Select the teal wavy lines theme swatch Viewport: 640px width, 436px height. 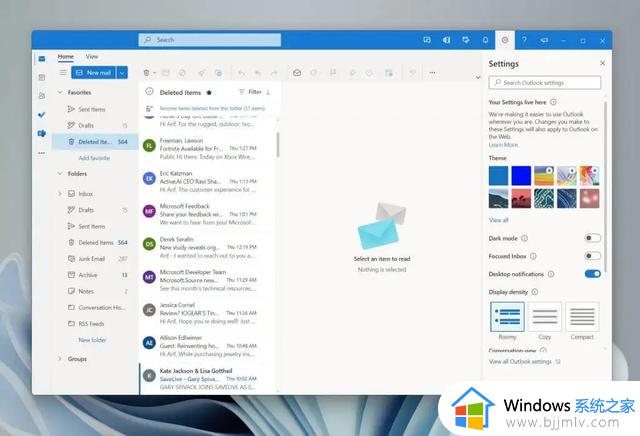544,198
